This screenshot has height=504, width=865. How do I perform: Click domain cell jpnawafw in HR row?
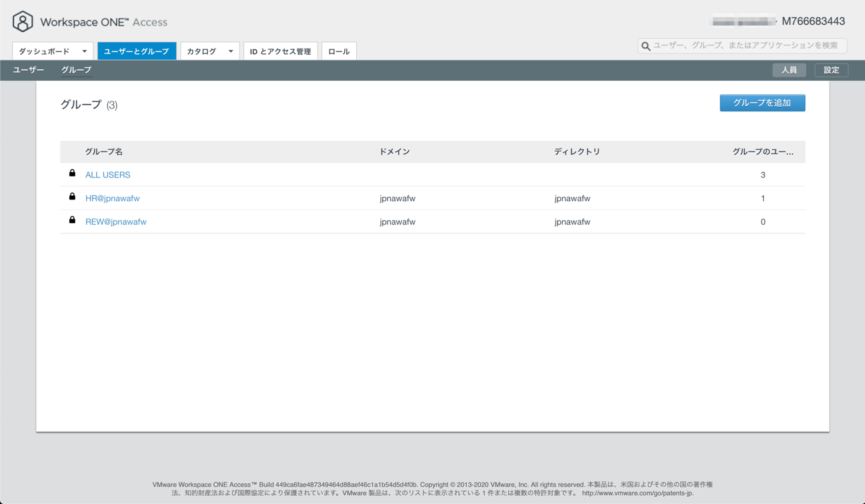coord(397,198)
